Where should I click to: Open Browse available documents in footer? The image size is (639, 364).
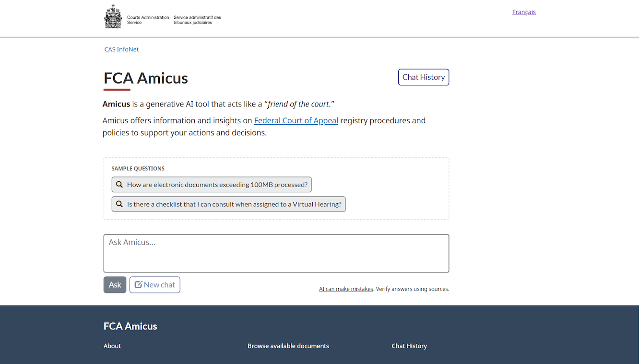coord(288,346)
